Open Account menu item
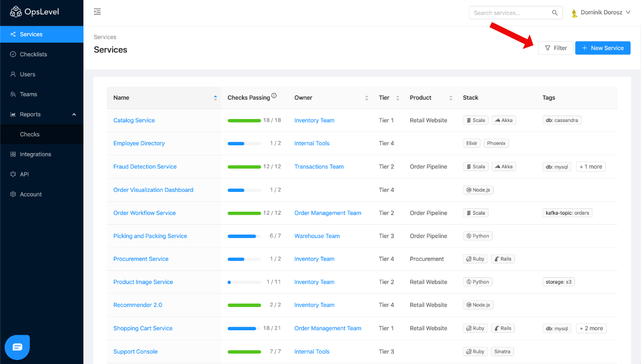 [42, 194]
